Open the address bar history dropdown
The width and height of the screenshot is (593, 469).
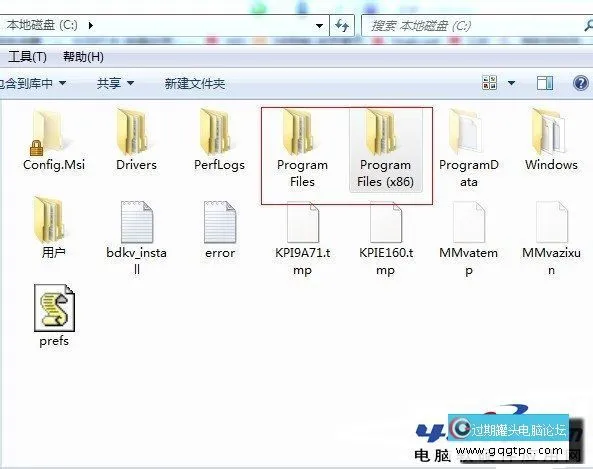pos(319,26)
